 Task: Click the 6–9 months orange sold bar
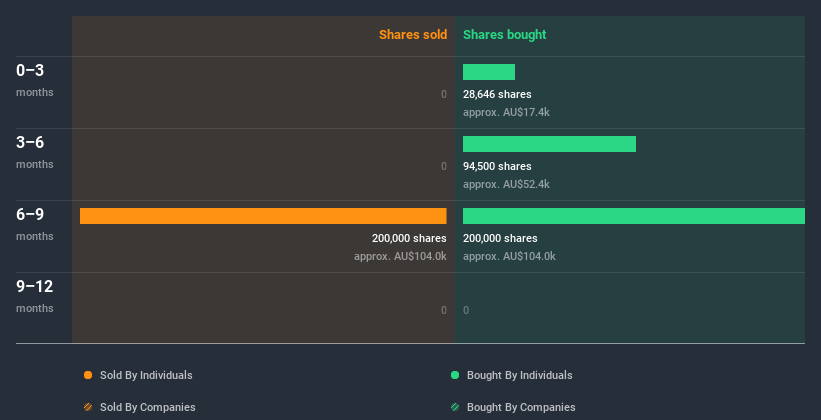point(263,216)
